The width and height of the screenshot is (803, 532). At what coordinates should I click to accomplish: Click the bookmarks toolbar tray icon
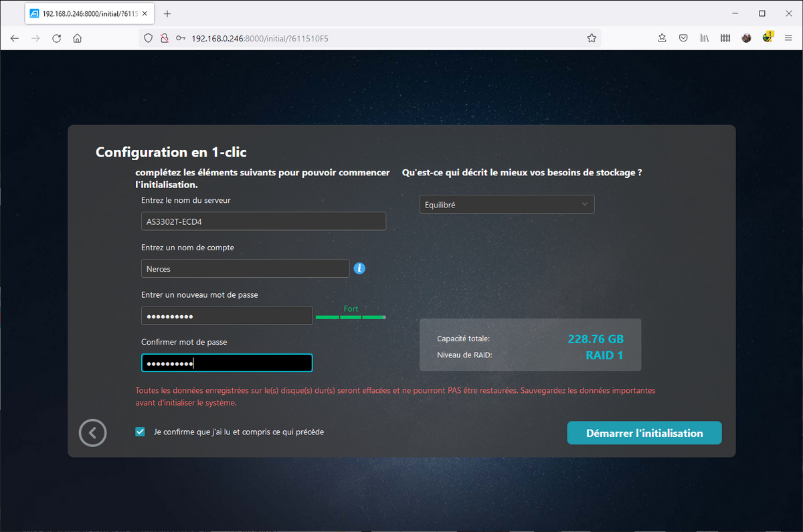tap(662, 38)
